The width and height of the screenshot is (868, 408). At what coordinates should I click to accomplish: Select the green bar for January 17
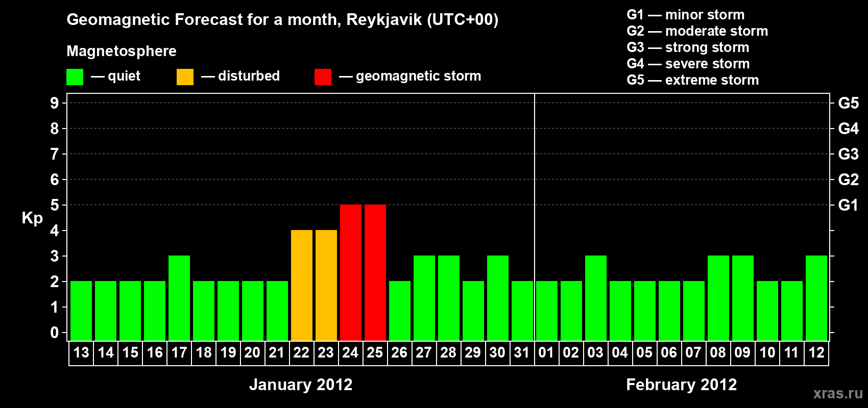click(x=179, y=298)
